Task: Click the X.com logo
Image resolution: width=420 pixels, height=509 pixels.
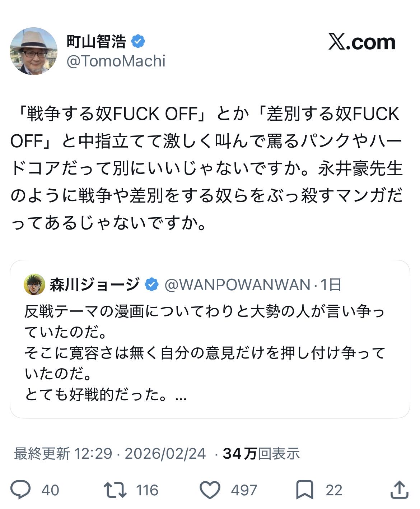Action: click(361, 42)
